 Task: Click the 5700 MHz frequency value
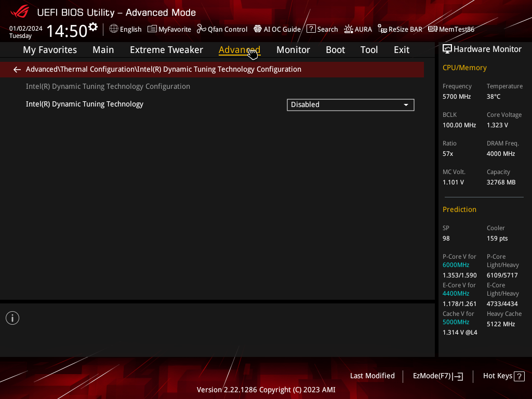pyautogui.click(x=456, y=97)
